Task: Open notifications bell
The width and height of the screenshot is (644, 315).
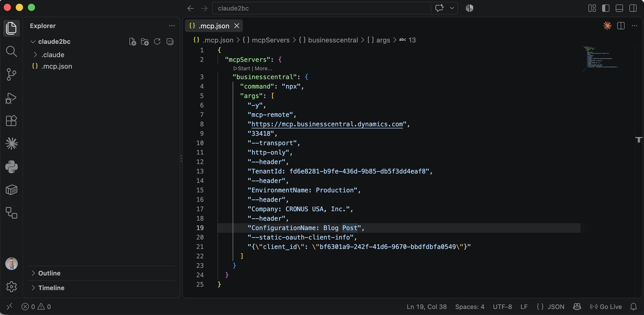Action: (x=634, y=307)
